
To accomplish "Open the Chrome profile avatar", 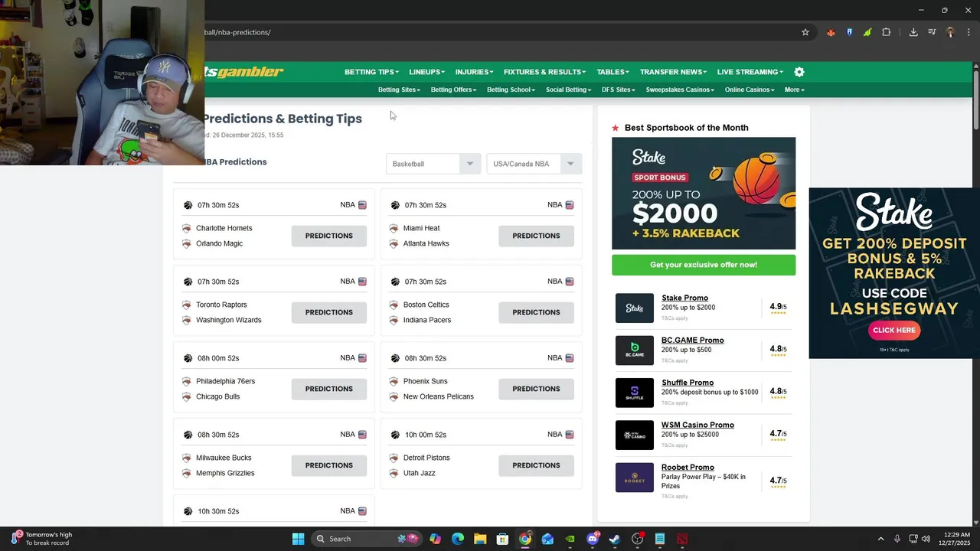I will (950, 32).
